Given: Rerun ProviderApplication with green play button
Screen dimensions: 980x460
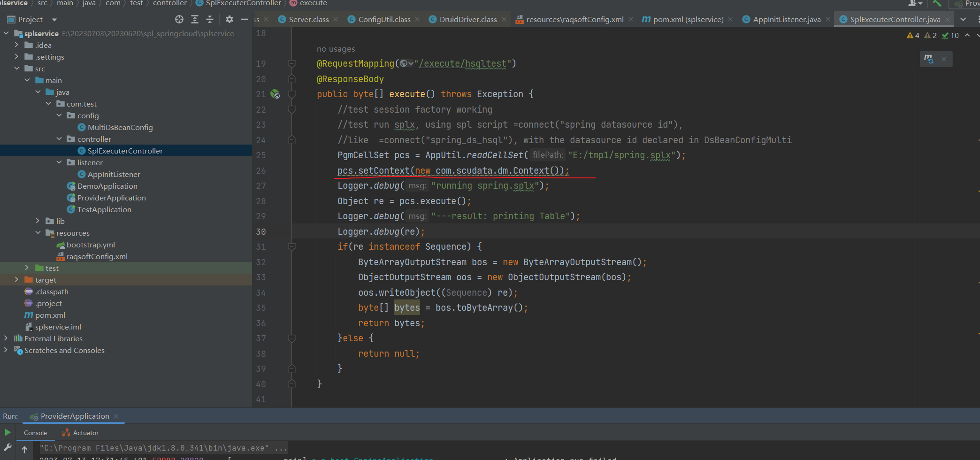Looking at the screenshot, I should tap(8, 432).
